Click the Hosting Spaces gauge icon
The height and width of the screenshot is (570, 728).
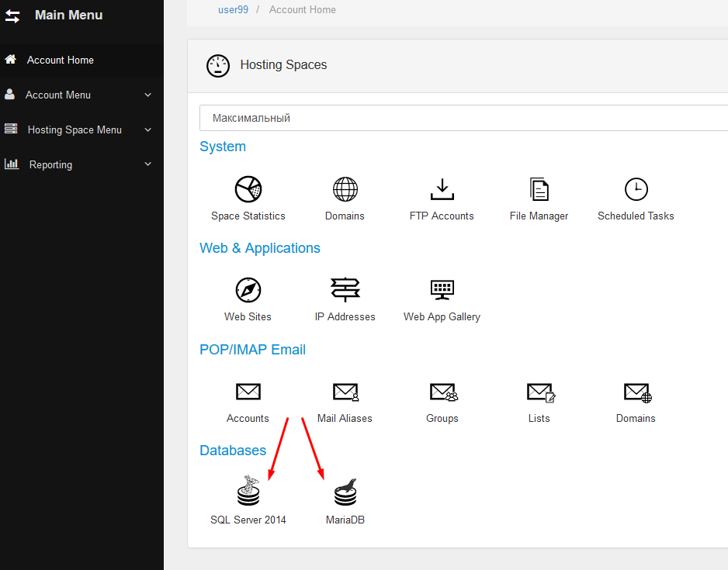point(218,66)
